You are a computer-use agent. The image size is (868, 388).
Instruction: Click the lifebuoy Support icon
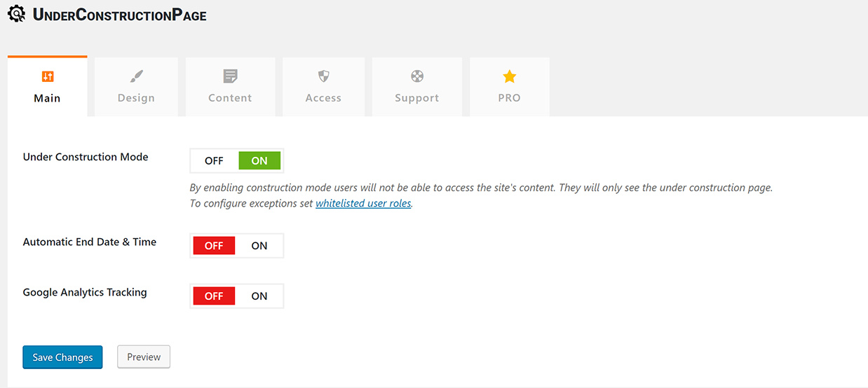pos(417,76)
